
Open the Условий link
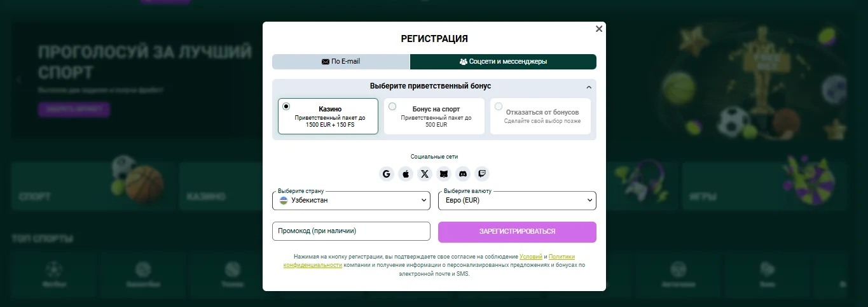pyautogui.click(x=530, y=256)
